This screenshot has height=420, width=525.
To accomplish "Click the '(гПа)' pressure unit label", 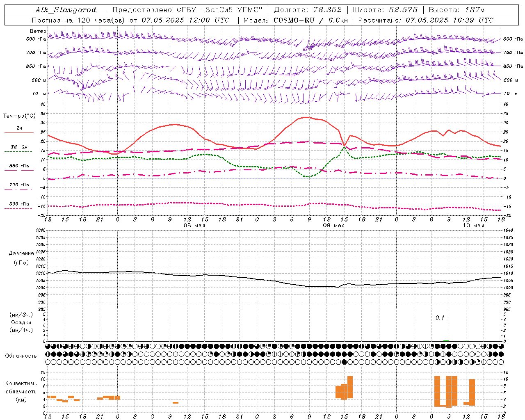I will 21,263.
